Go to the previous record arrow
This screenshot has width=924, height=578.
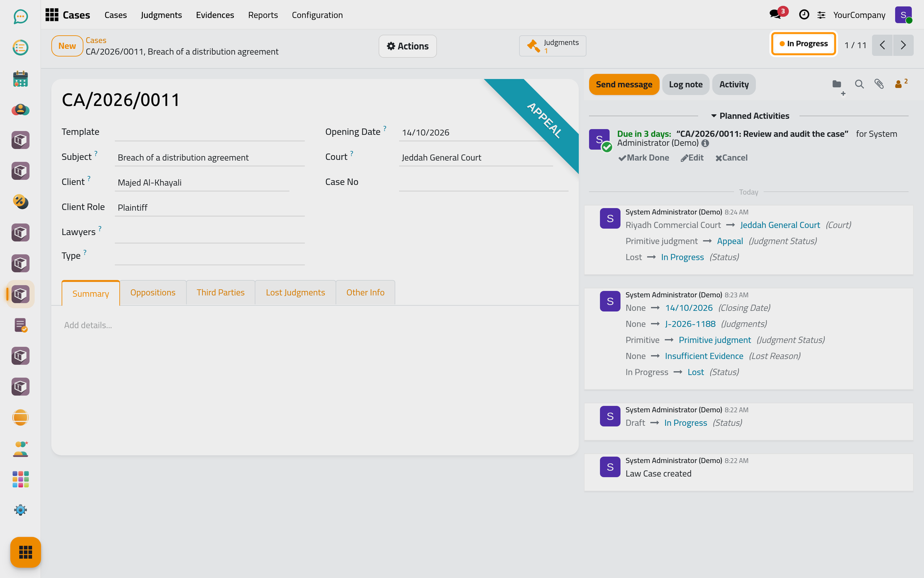click(883, 45)
